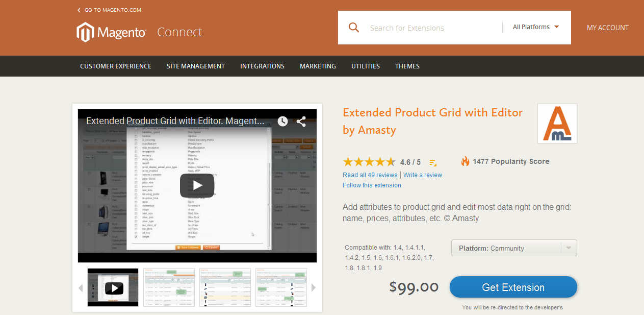Click Write a review link
The width and height of the screenshot is (644, 315).
coord(423,175)
